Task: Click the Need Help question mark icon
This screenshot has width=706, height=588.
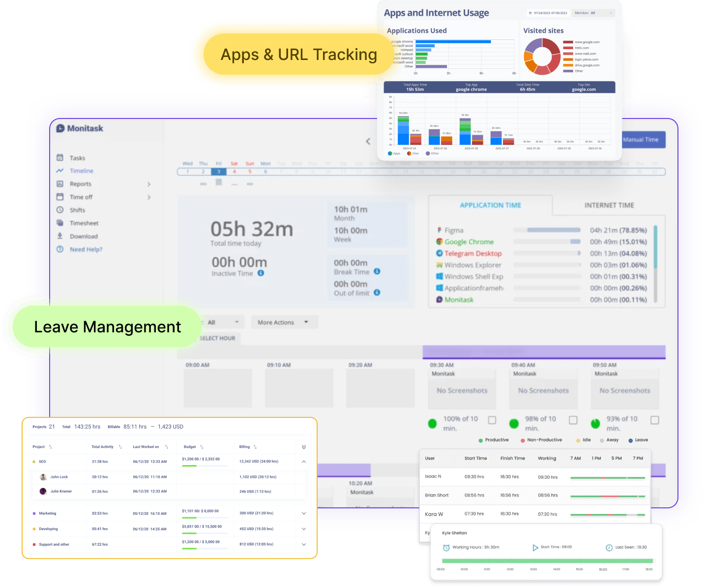Action: (60, 249)
